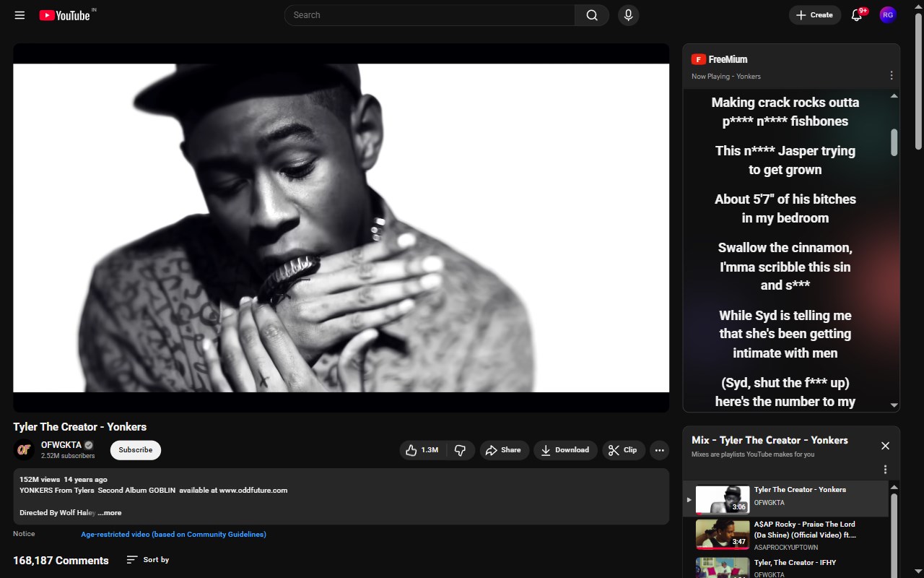Click '168,187 Comments' heading
Viewport: 924px width, 578px height.
pyautogui.click(x=61, y=561)
